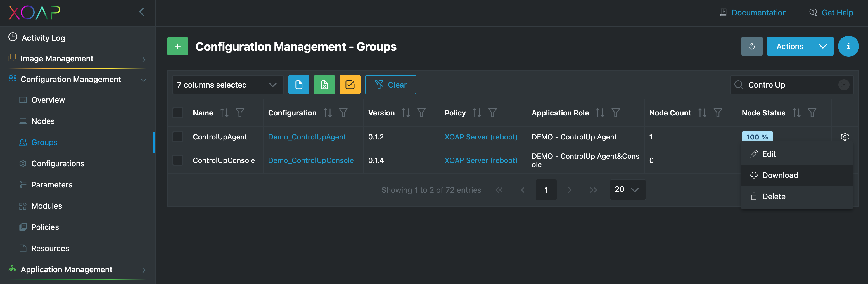Click the XOAP logo
The height and width of the screenshot is (284, 868).
coord(34,13)
